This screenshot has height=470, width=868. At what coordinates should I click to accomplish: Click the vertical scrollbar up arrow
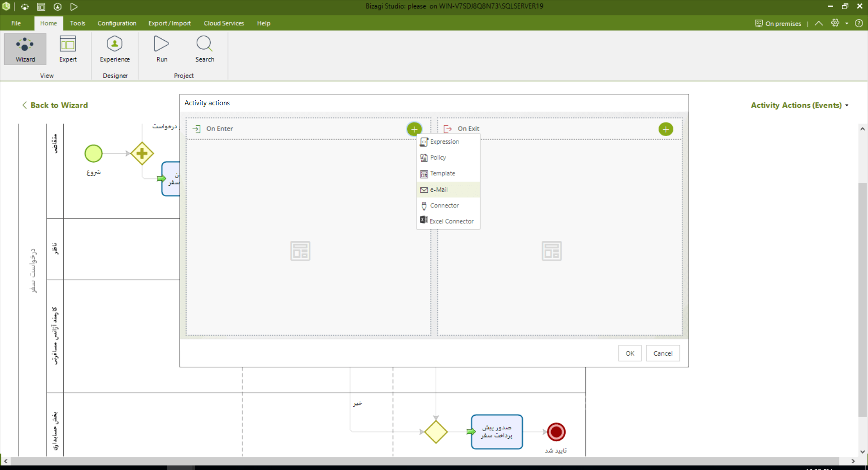863,129
